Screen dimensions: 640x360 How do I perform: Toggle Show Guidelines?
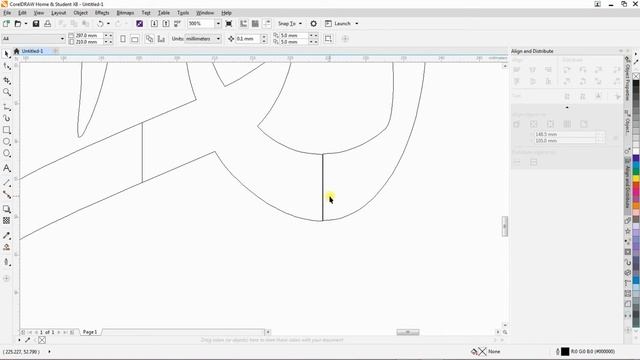pos(267,24)
